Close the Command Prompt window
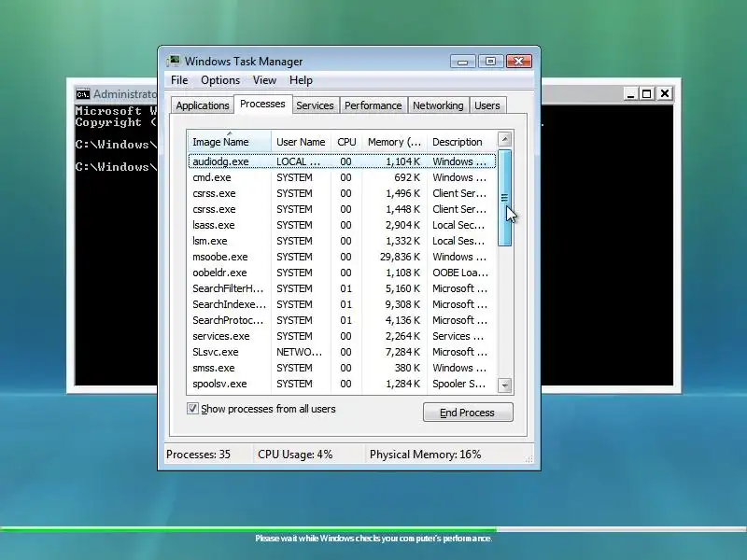This screenshot has width=747, height=560. (x=665, y=94)
